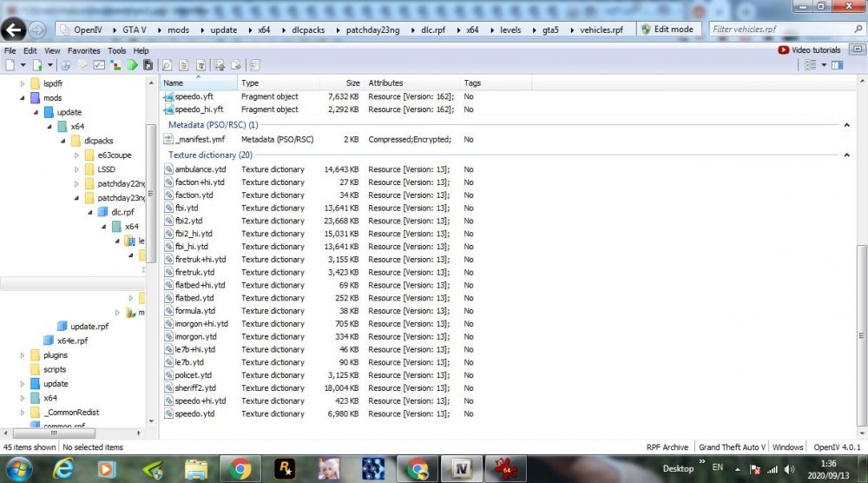Screen dimensions: 868x483
Task: Click the green play arrow icon
Action: [132, 65]
